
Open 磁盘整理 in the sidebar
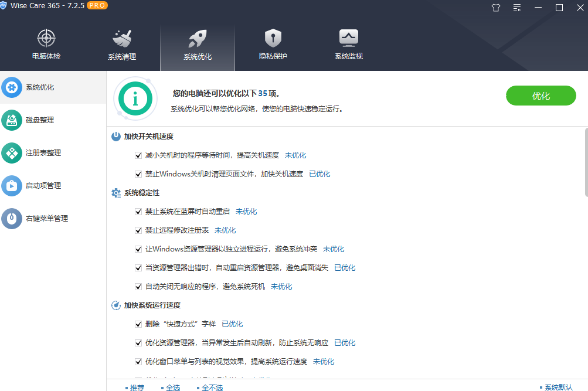pyautogui.click(x=39, y=120)
